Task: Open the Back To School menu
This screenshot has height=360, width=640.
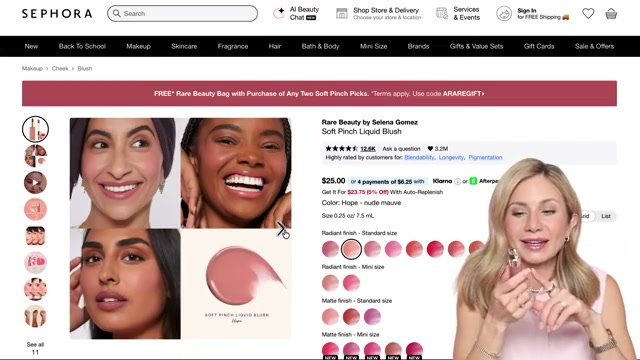Action: click(x=82, y=46)
